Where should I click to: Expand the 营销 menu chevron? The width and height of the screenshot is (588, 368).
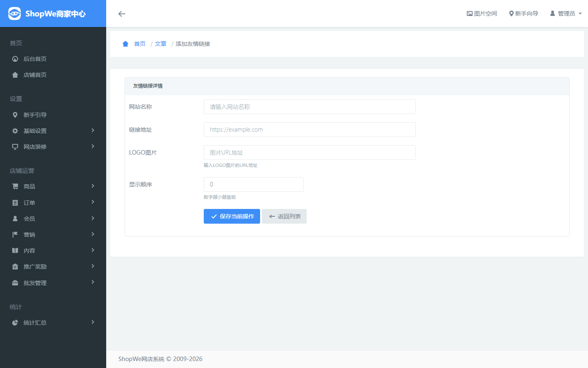(93, 234)
